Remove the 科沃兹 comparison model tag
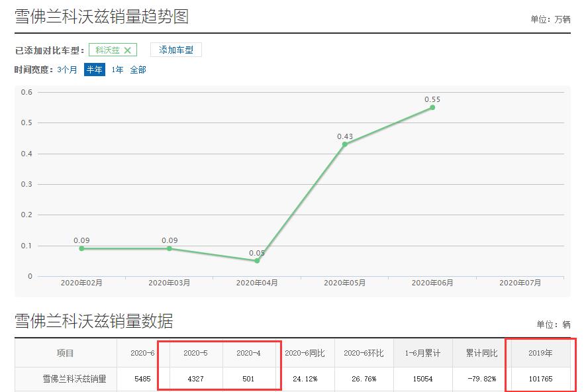Image resolution: width=586 pixels, height=392 pixels. click(127, 50)
